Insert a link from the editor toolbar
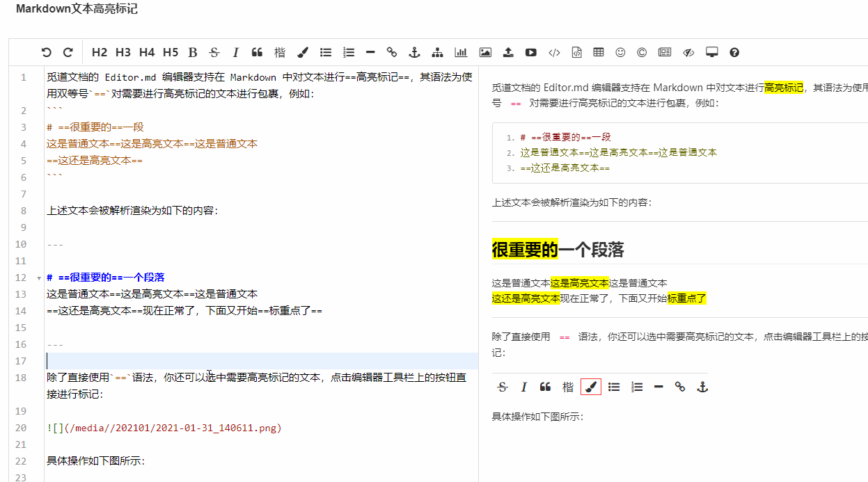 click(x=392, y=52)
